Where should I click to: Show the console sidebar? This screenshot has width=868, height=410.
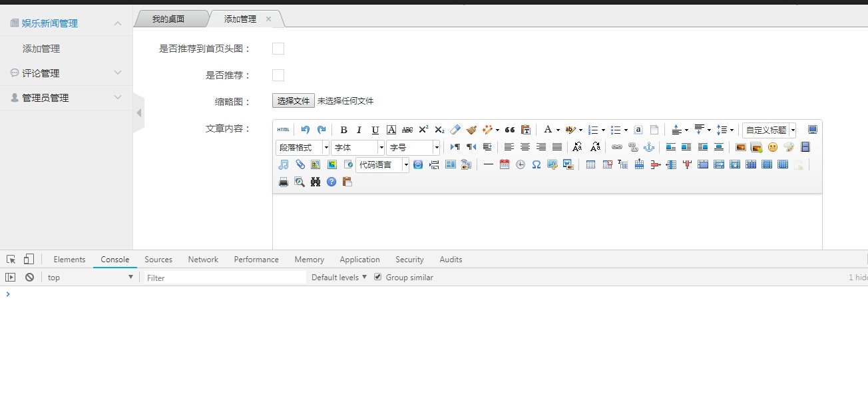(11, 278)
